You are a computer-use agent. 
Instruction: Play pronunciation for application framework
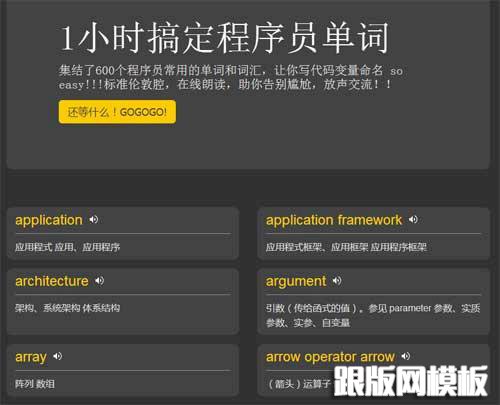413,219
